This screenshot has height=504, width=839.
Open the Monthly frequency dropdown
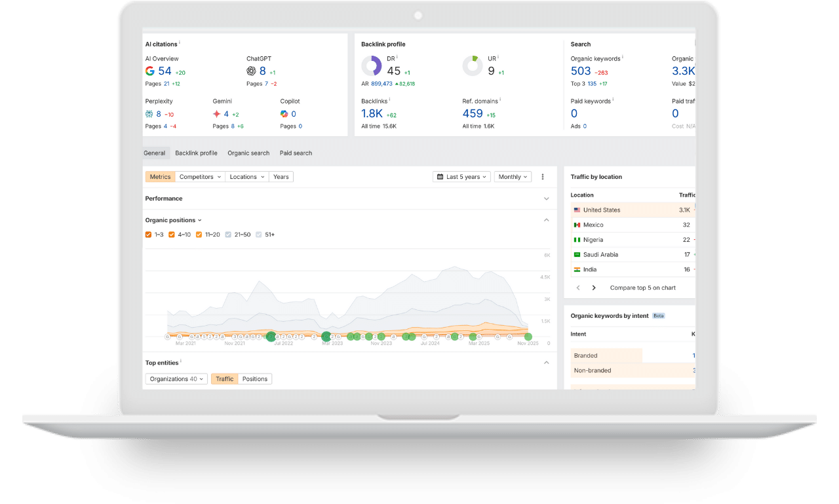pyautogui.click(x=513, y=176)
